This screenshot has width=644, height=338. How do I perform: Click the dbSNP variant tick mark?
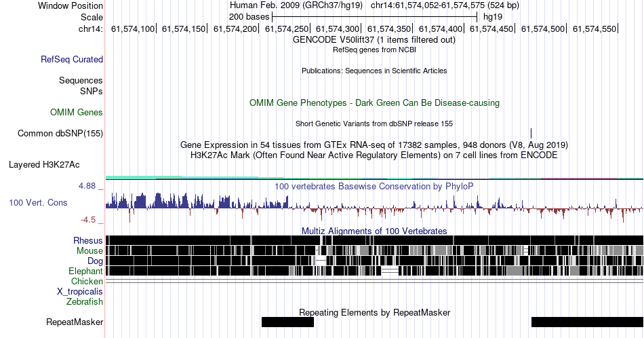(531, 133)
